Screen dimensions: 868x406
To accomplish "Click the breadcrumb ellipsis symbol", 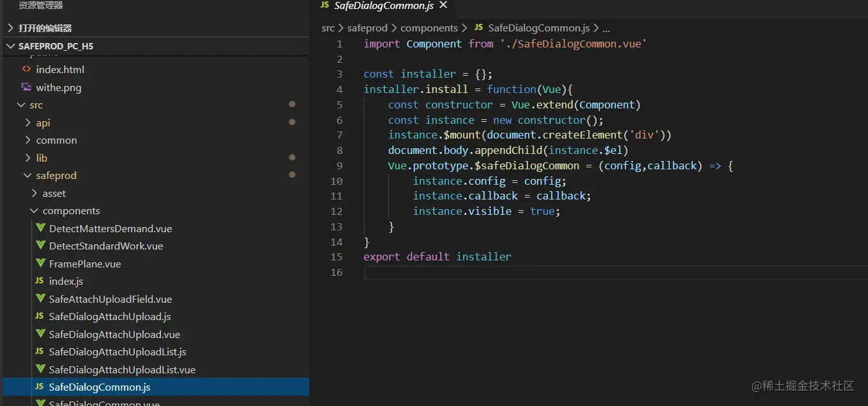I will point(606,30).
